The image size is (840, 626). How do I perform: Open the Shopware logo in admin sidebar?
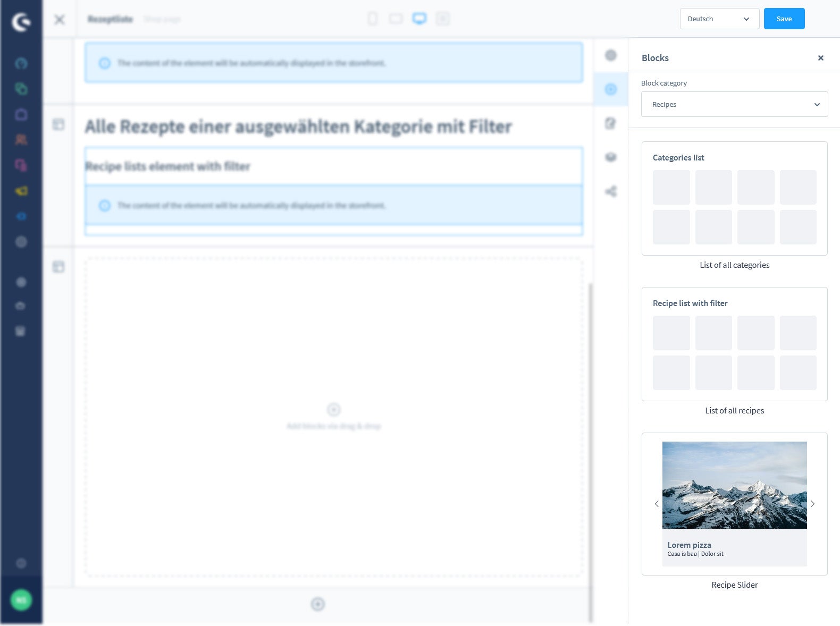tap(21, 22)
